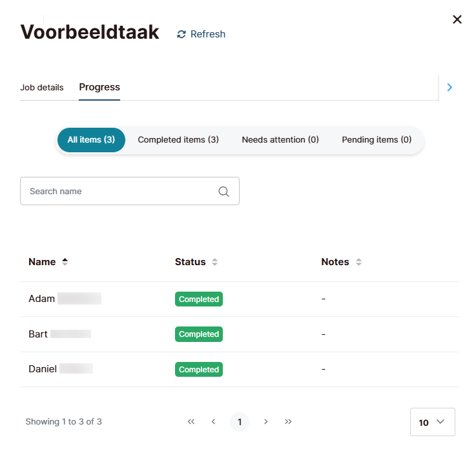476x471 pixels.
Task: Sort the table by Status column
Action: [x=214, y=262]
